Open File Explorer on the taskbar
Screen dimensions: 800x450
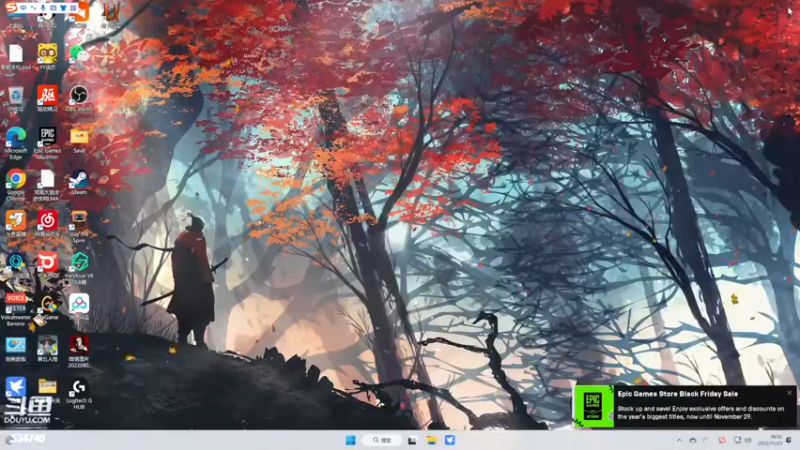pyautogui.click(x=432, y=440)
